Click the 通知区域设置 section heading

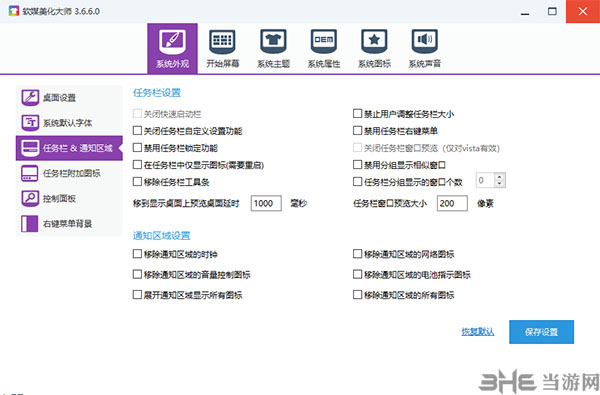pyautogui.click(x=161, y=235)
